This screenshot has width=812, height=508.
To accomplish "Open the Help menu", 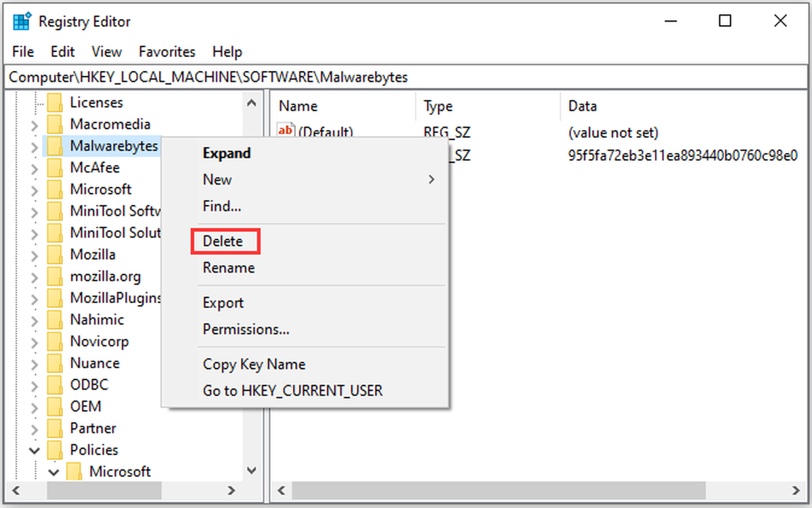I will coord(227,51).
